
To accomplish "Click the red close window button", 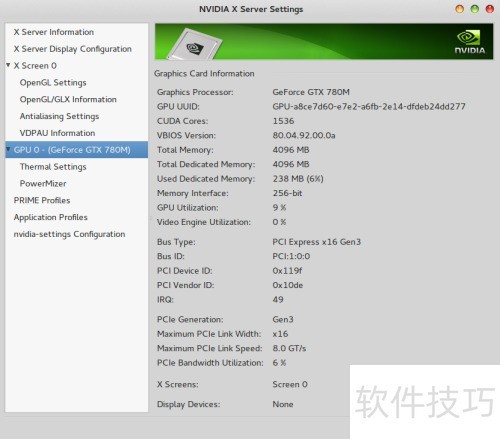I will click(490, 9).
